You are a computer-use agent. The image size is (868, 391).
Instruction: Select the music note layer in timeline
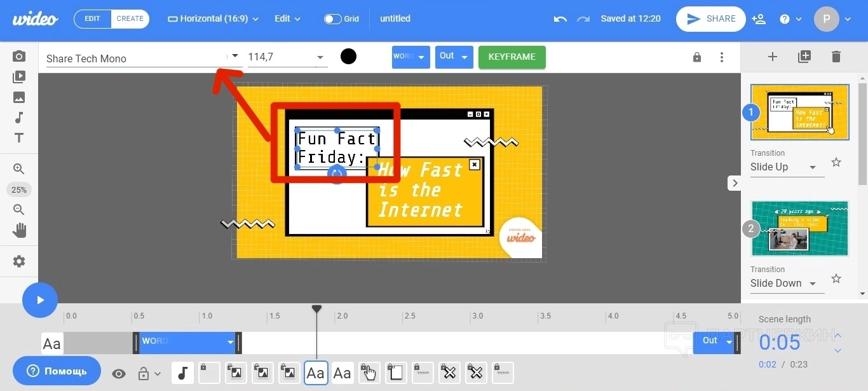click(182, 373)
